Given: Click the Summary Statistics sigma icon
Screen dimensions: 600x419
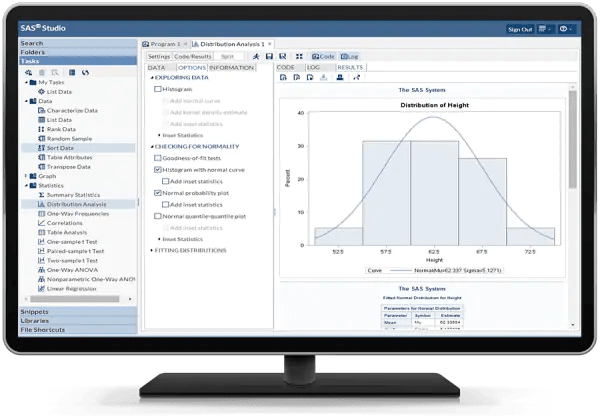Looking at the screenshot, I should (41, 195).
